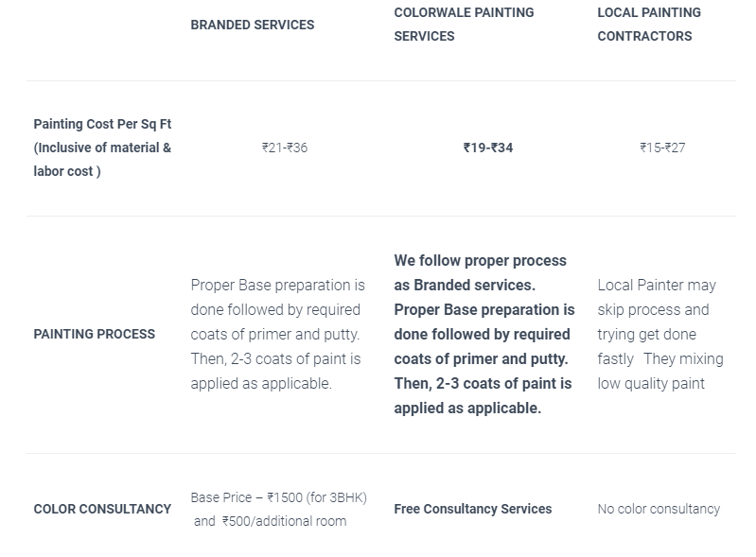Viewport: 756px width, 557px height.
Task: Click the ₹15-₹27 local contractor price
Action: 662,148
